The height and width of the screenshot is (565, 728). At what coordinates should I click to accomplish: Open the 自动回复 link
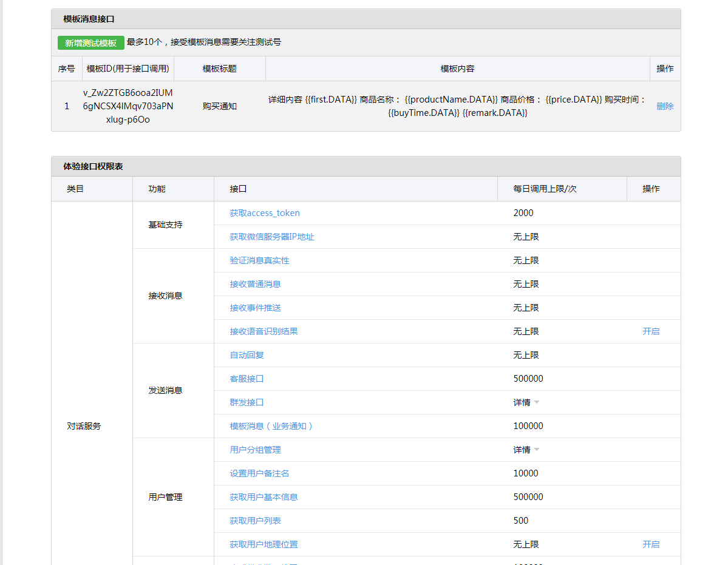pos(247,355)
